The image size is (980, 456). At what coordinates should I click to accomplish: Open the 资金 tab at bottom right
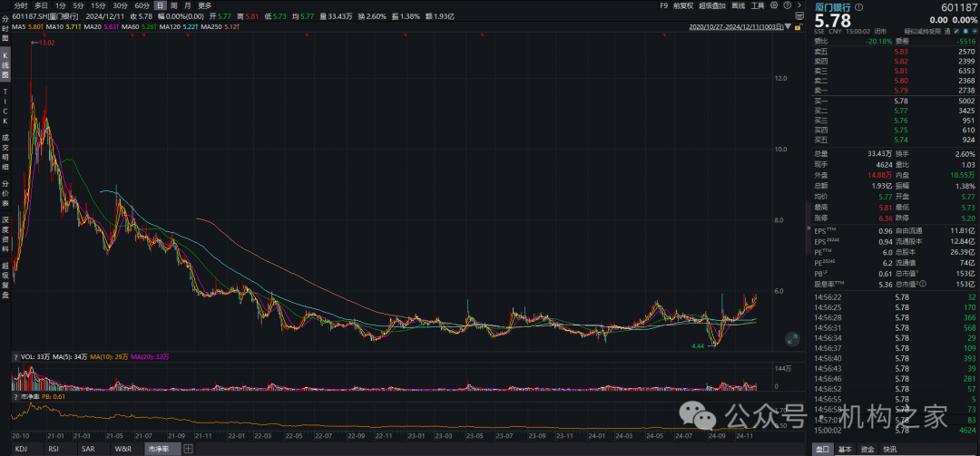point(867,449)
